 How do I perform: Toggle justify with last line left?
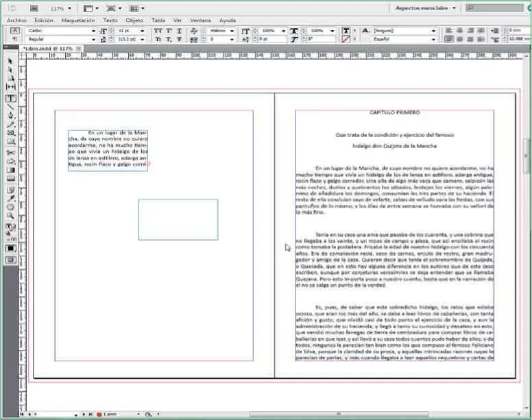[448, 39]
